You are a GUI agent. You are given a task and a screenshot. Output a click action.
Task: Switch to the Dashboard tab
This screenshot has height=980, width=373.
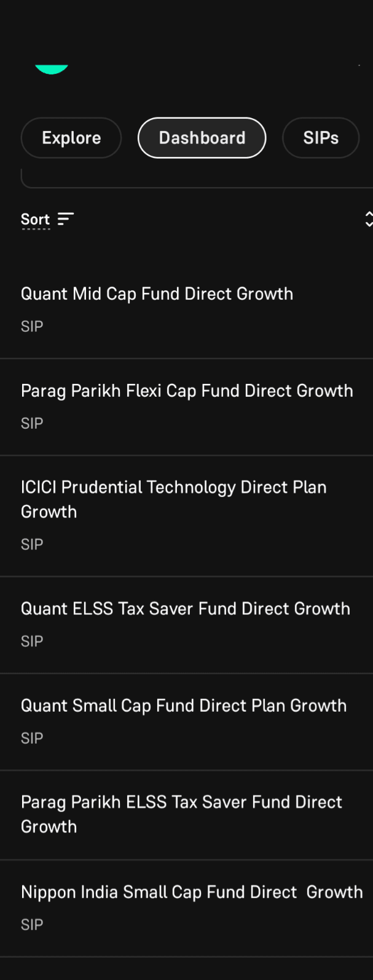202,138
